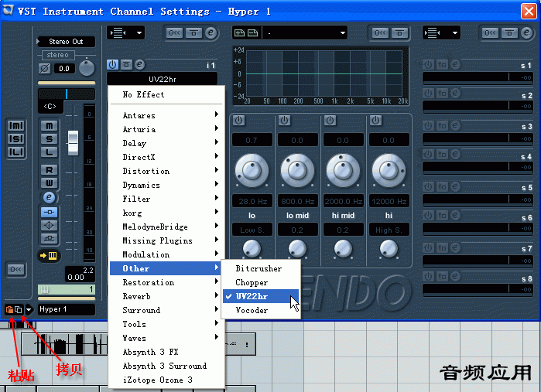This screenshot has height=392, width=541.
Task: Click the copy channel settings icon
Action: (x=19, y=309)
